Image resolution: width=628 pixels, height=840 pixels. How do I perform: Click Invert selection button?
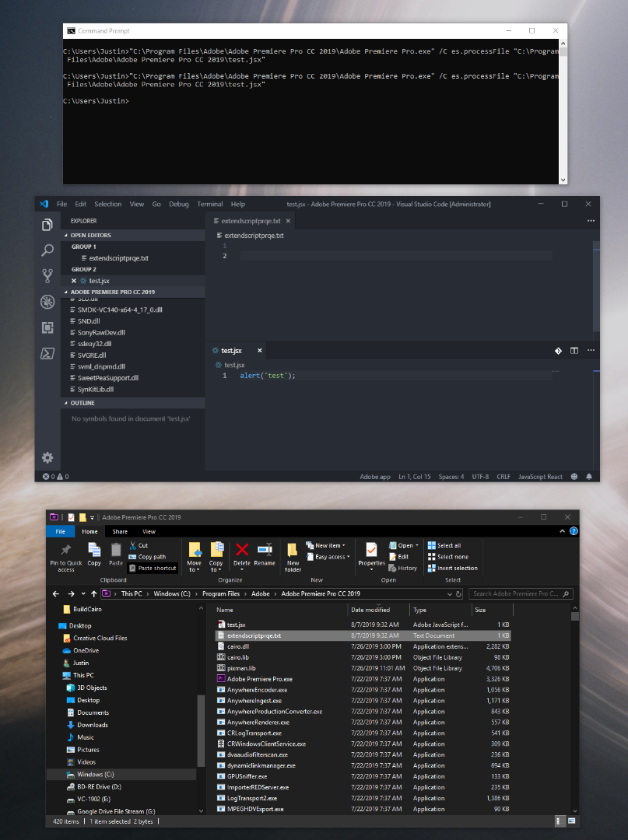tap(453, 568)
